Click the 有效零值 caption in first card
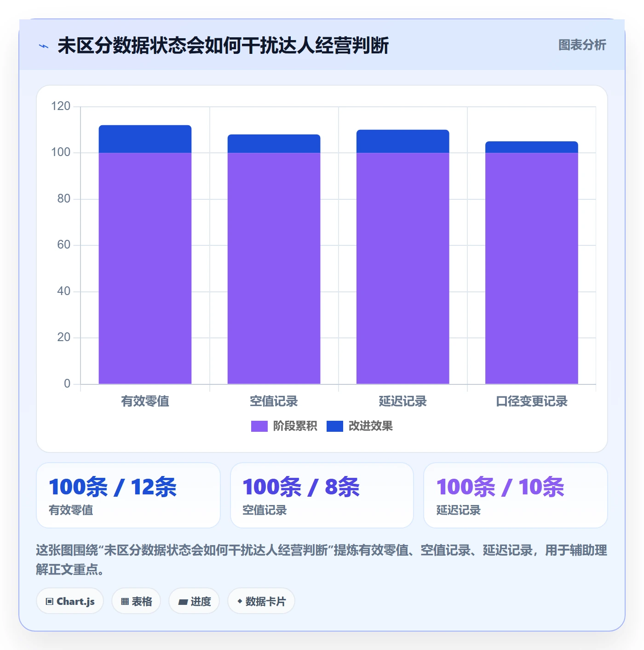This screenshot has height=650, width=644. tap(71, 510)
